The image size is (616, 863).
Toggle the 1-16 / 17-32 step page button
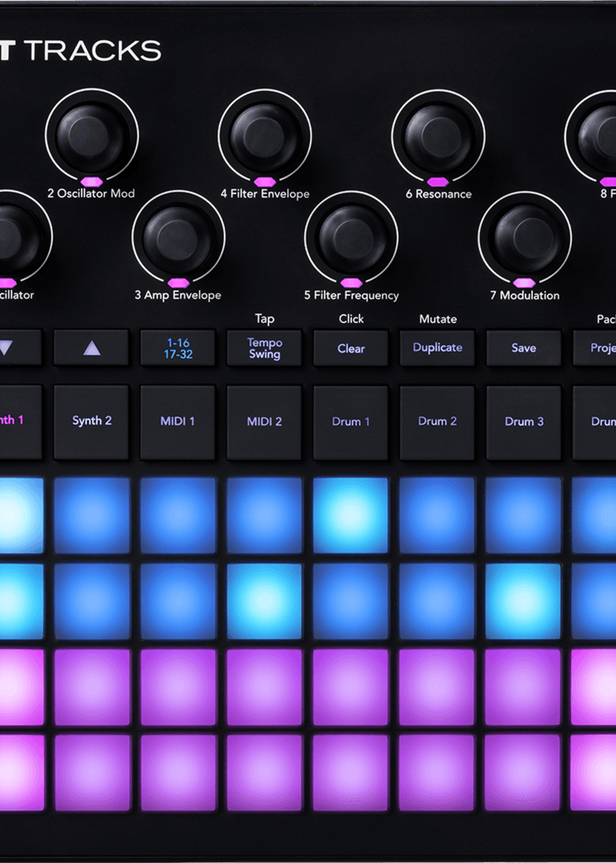pyautogui.click(x=178, y=348)
